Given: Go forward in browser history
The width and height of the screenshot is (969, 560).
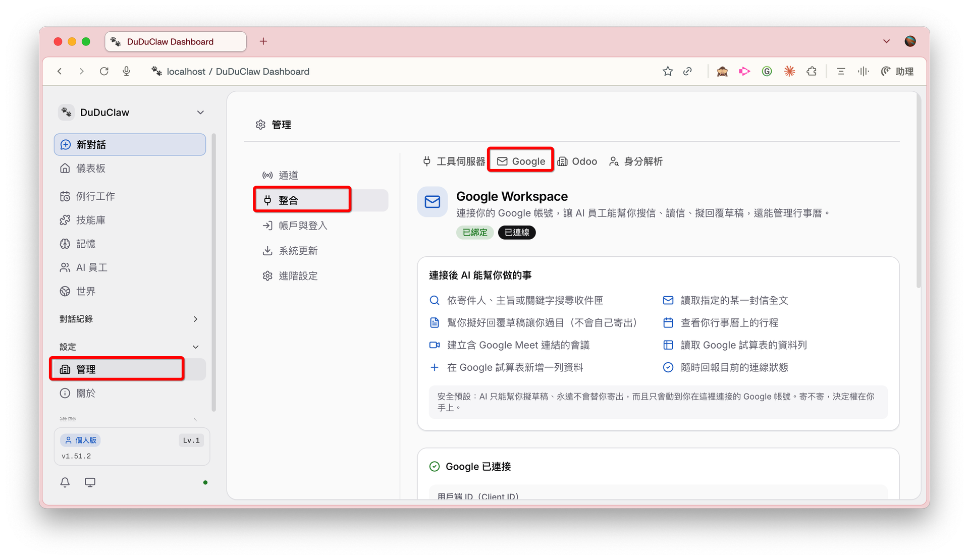Looking at the screenshot, I should coord(82,72).
